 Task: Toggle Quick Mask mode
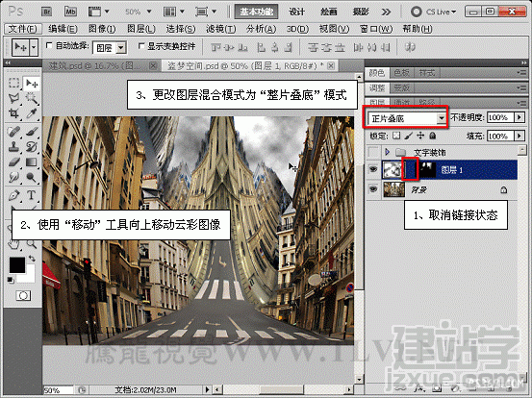23,296
